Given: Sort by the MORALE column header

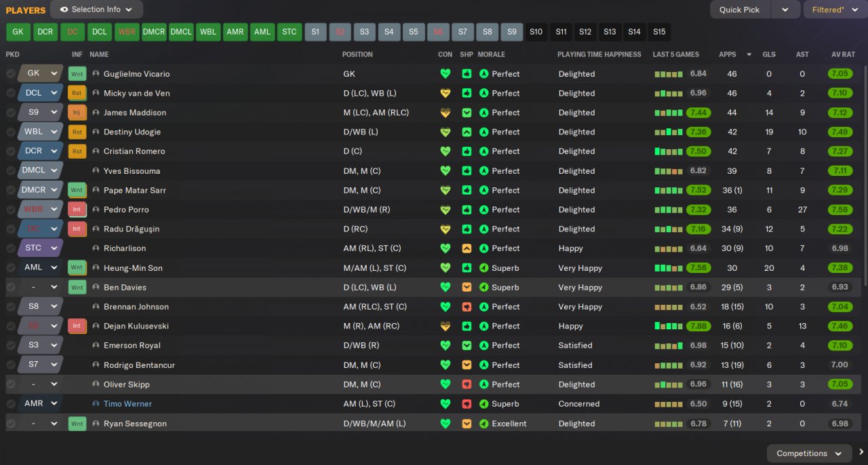Looking at the screenshot, I should click(491, 54).
